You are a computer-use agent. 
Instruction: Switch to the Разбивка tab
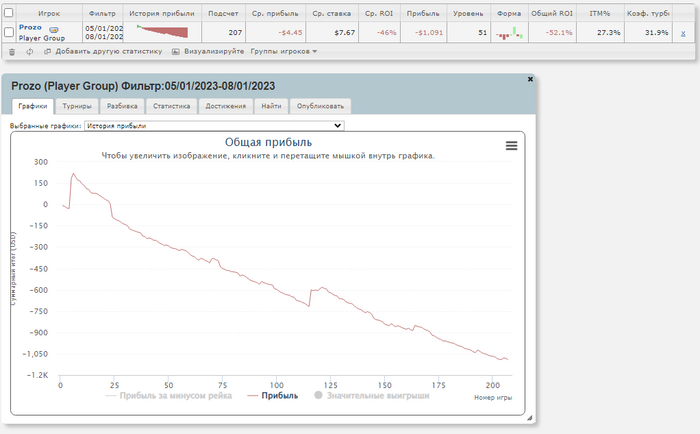122,106
